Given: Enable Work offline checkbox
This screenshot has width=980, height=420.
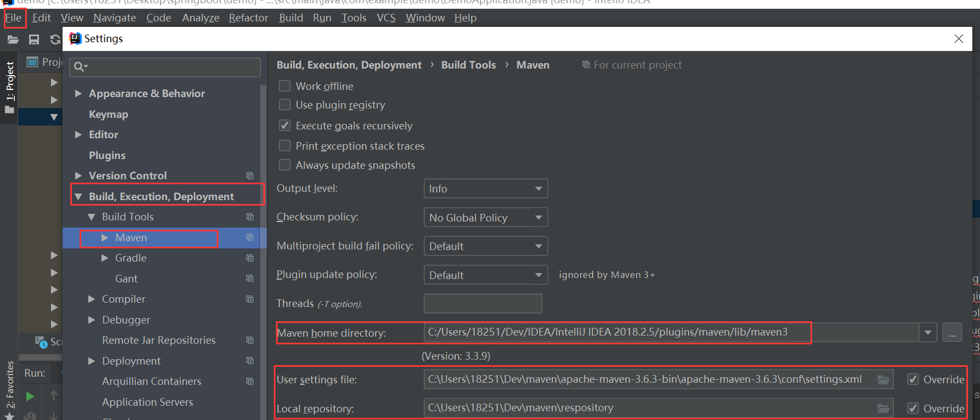Looking at the screenshot, I should coord(285,86).
